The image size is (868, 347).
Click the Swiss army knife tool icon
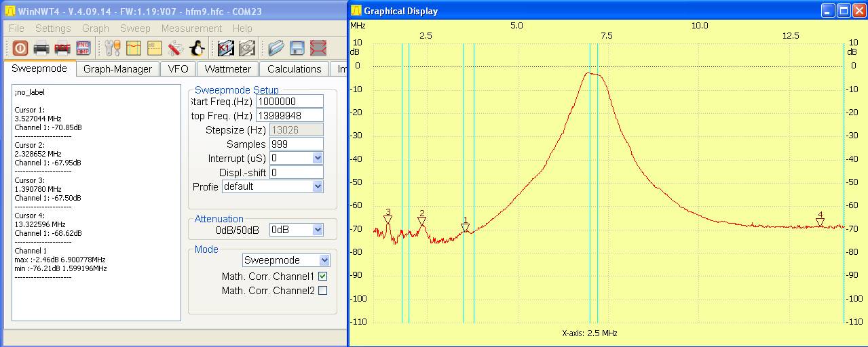pos(176,48)
